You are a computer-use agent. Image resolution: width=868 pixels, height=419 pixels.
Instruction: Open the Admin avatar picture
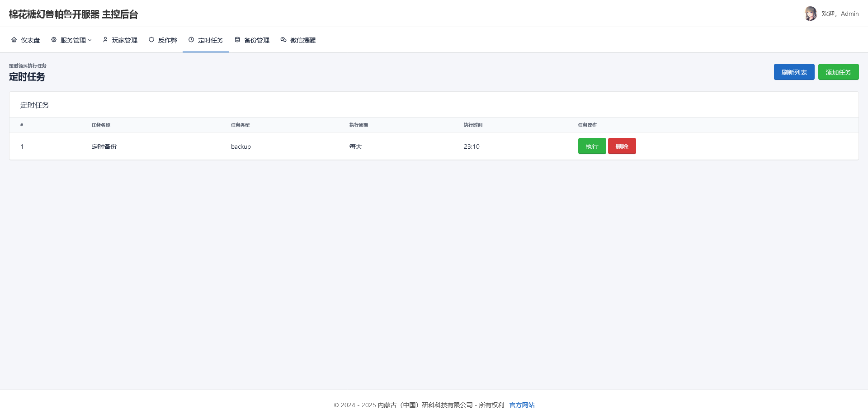pos(811,13)
